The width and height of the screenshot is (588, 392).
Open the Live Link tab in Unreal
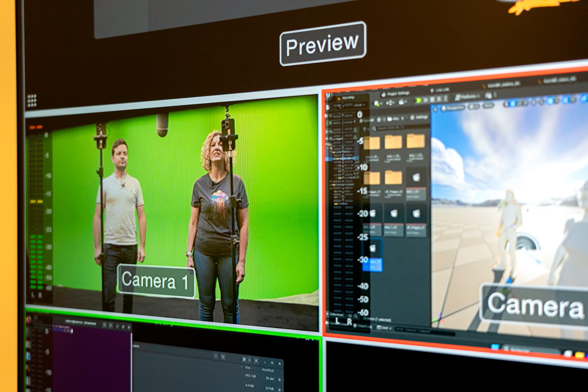coord(440,90)
